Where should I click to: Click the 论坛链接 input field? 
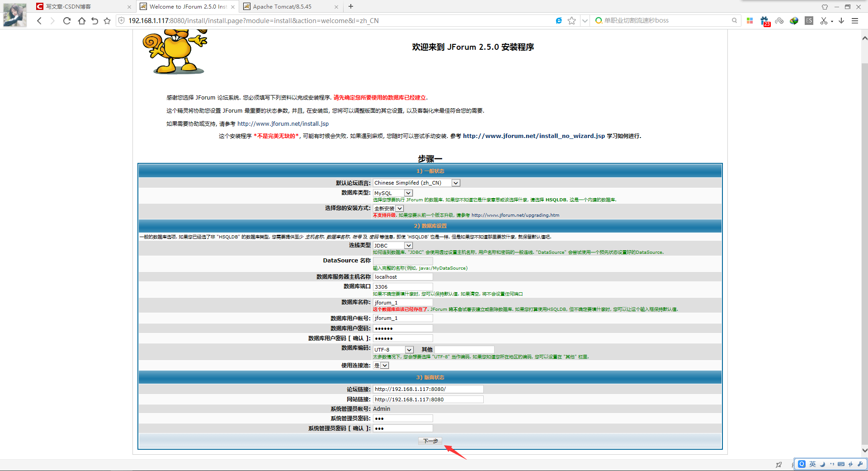click(x=428, y=389)
